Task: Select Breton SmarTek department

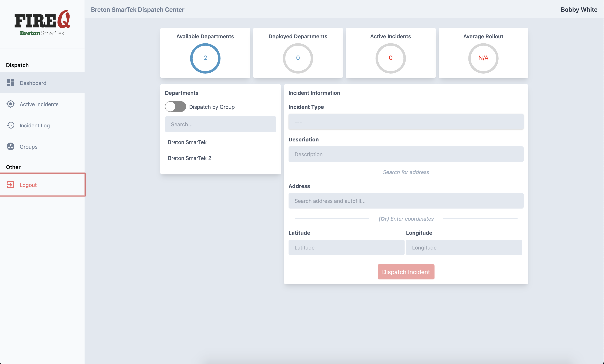Action: click(x=187, y=142)
